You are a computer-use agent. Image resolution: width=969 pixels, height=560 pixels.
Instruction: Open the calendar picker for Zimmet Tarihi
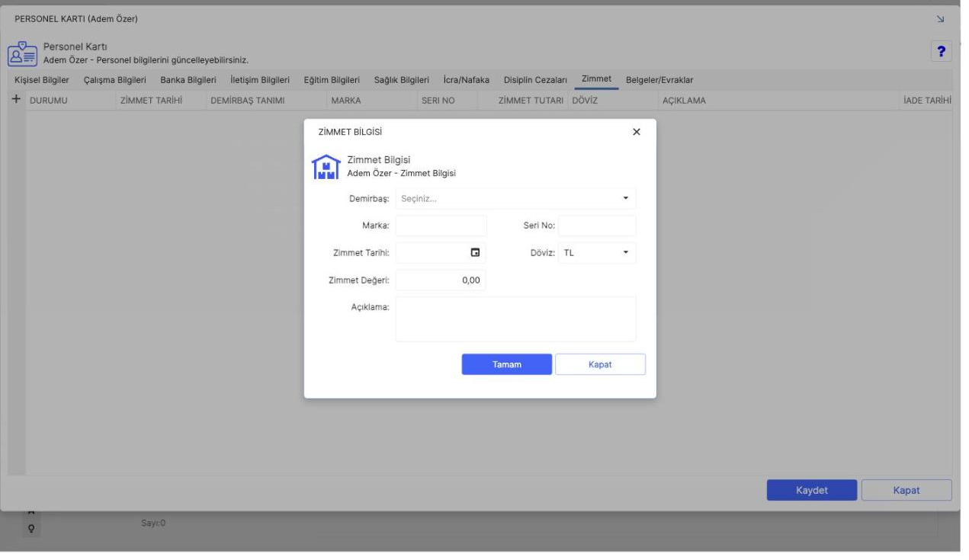pyautogui.click(x=475, y=253)
